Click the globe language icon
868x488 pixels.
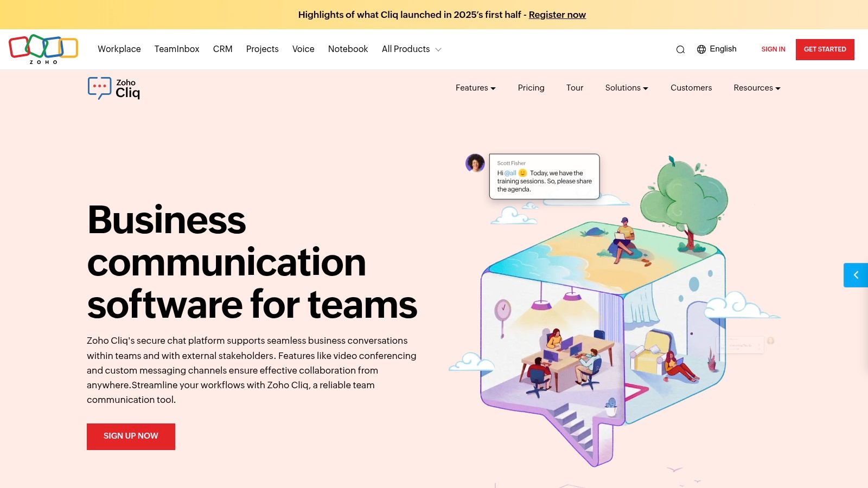(x=701, y=49)
